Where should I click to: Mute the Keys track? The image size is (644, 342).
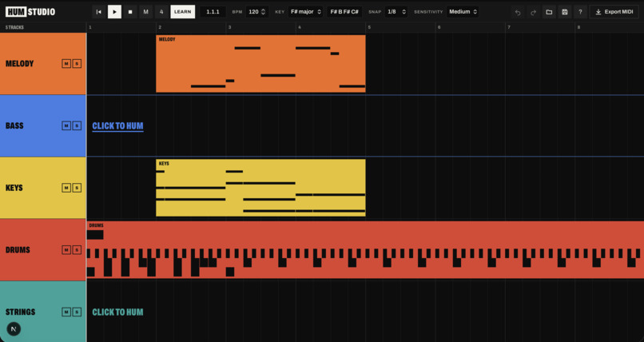(x=66, y=188)
